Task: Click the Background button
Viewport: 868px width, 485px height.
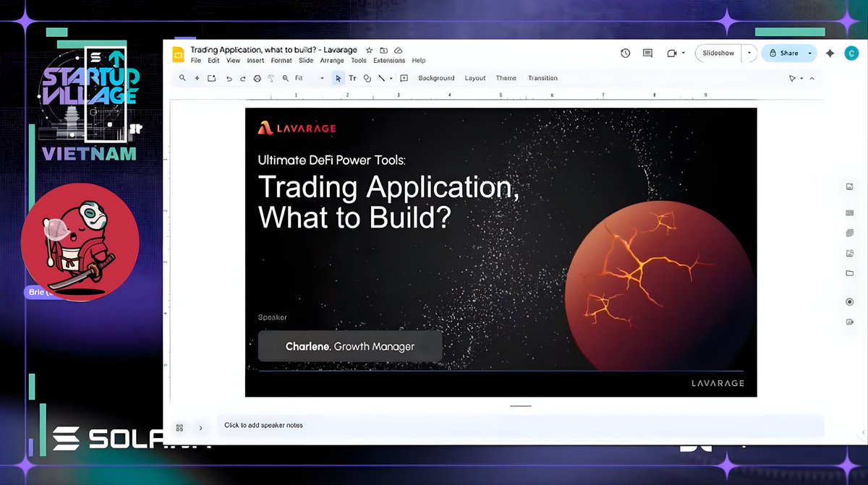Action: (436, 78)
